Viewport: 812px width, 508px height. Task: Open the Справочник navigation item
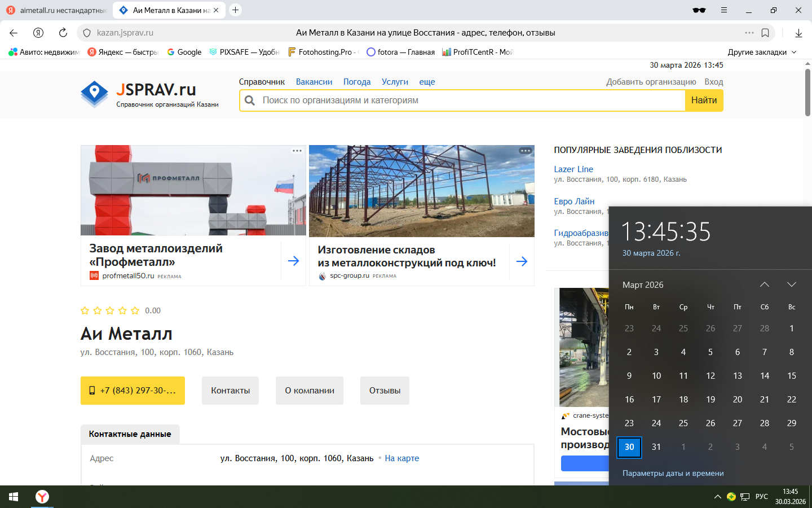[262, 82]
